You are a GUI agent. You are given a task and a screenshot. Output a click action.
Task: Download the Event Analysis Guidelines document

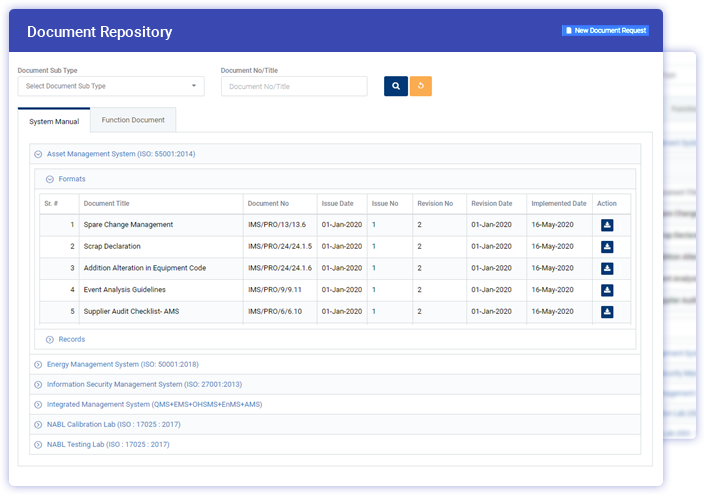tap(607, 290)
